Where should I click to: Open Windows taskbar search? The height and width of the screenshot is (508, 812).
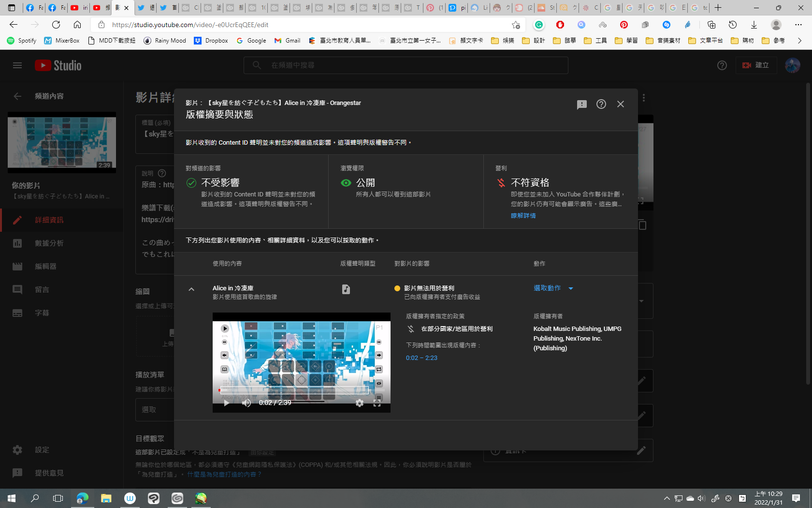35,498
